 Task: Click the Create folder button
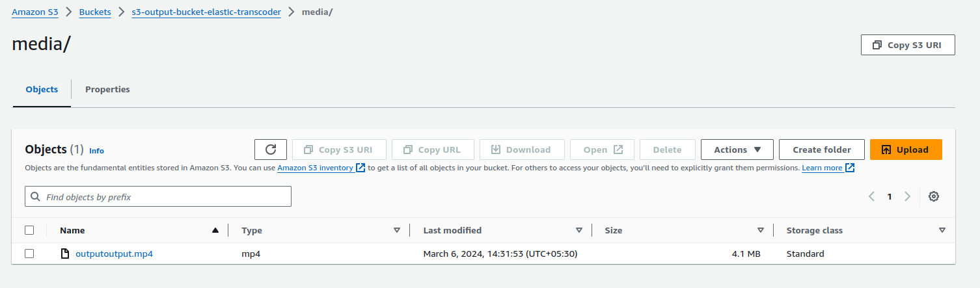tap(822, 150)
